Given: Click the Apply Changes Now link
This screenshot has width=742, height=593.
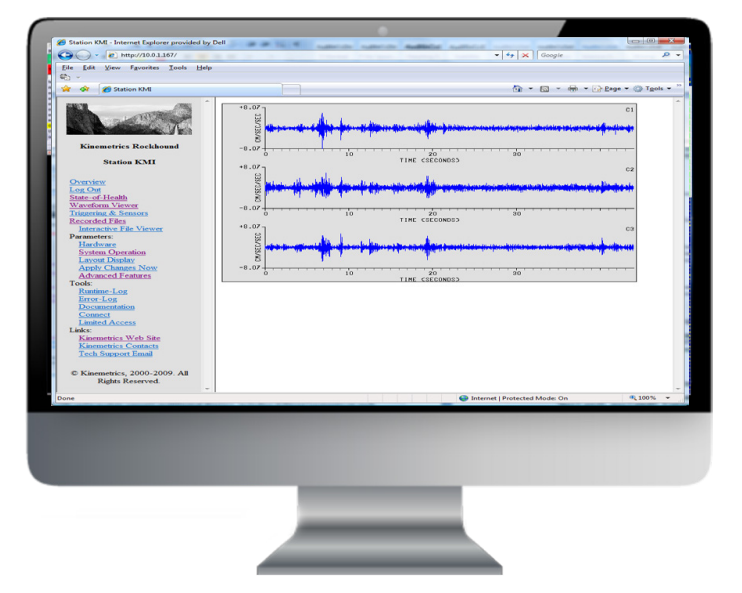Looking at the screenshot, I should 118,267.
